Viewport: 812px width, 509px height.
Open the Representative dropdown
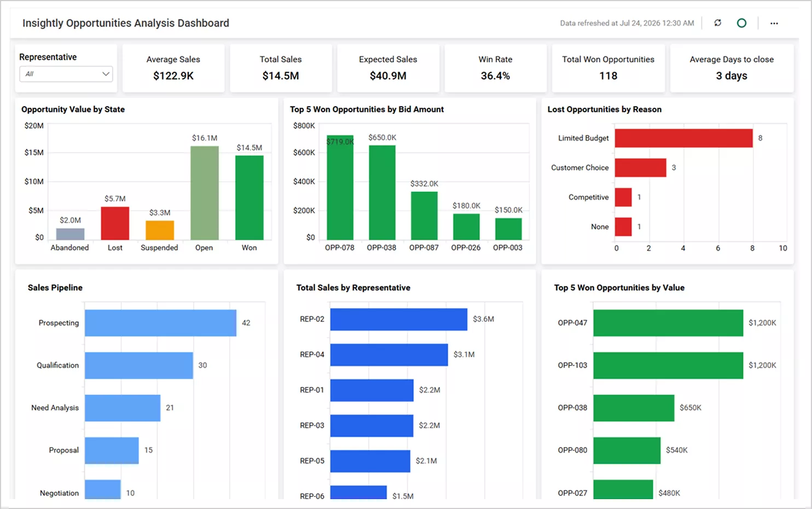pyautogui.click(x=66, y=74)
